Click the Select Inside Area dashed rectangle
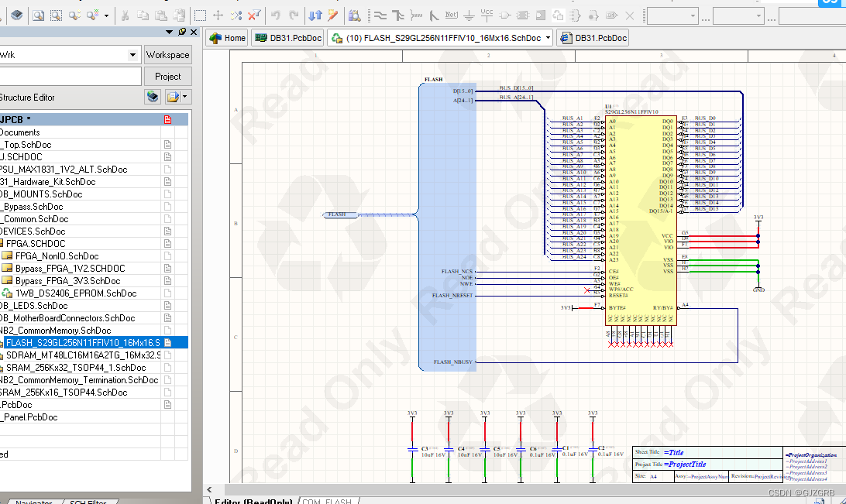Screen dimensions: 846x504 [200, 15]
